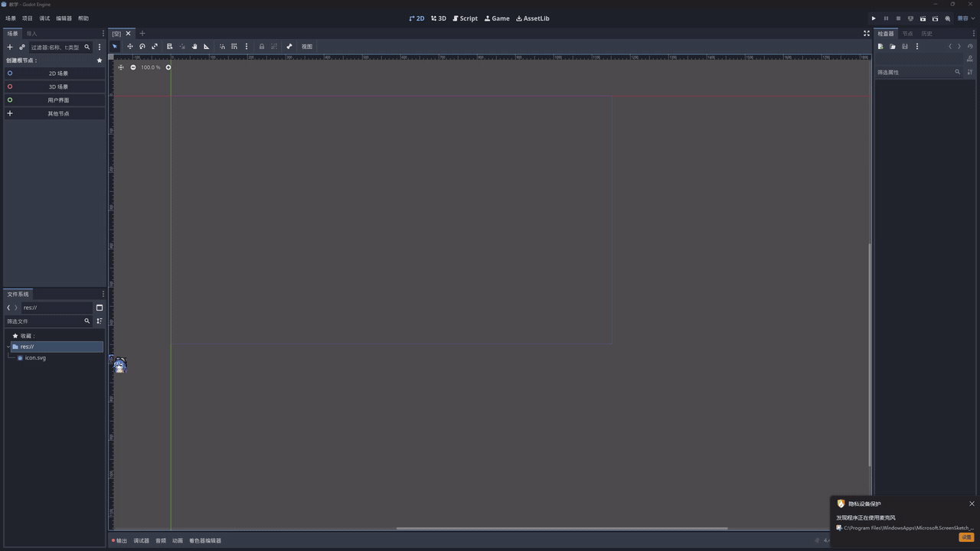Activate the Pan hand tool
The height and width of the screenshot is (551, 980).
(x=194, y=47)
